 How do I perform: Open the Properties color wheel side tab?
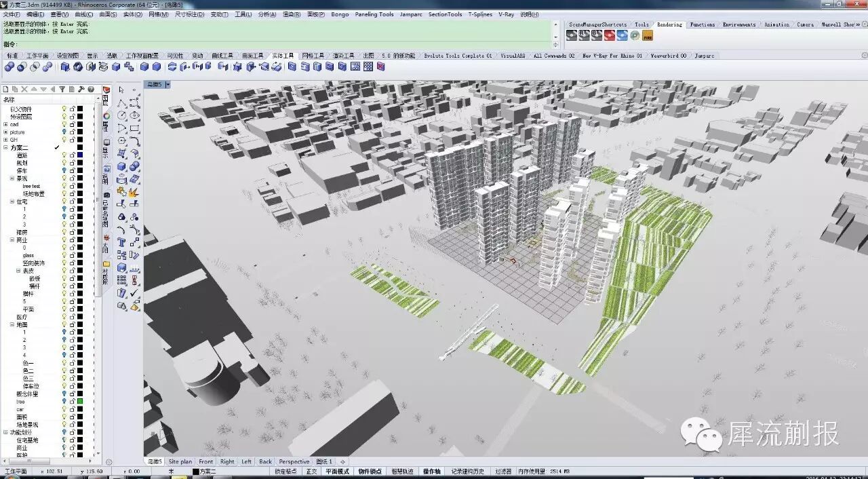pyautogui.click(x=106, y=116)
